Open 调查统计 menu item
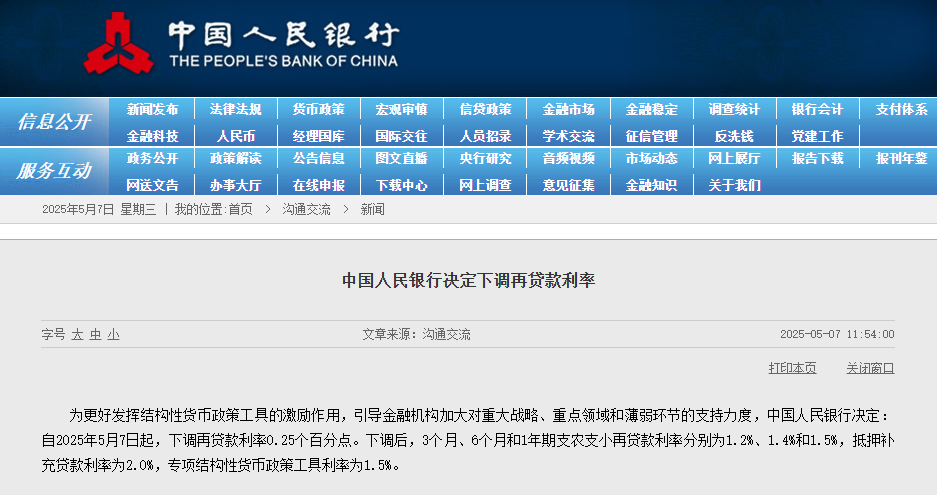This screenshot has height=495, width=937. (734, 109)
